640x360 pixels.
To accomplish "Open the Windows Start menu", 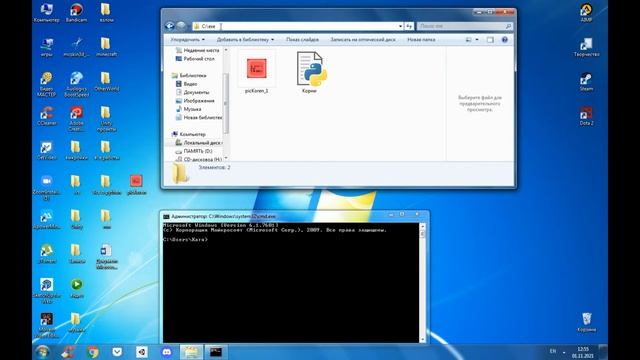I will (42, 351).
